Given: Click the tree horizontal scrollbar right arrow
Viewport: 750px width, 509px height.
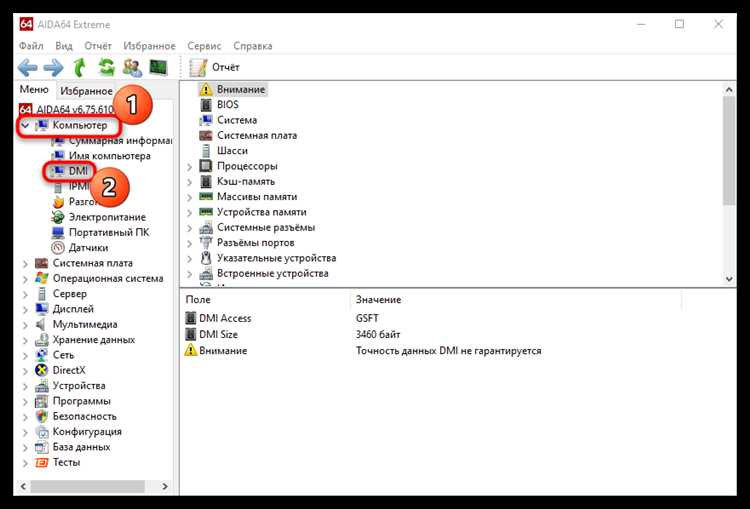Looking at the screenshot, I should [165, 487].
